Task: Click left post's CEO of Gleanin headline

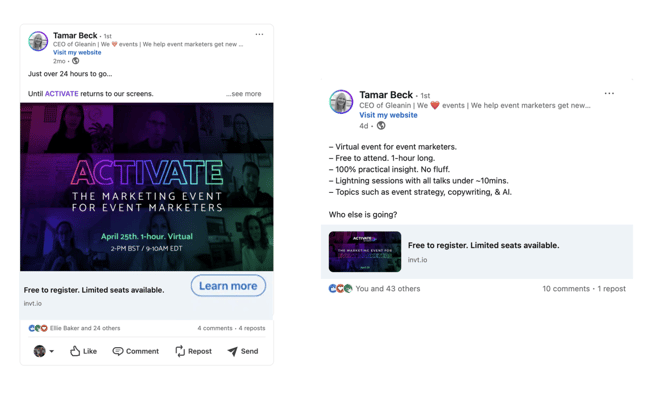Action: click(148, 44)
